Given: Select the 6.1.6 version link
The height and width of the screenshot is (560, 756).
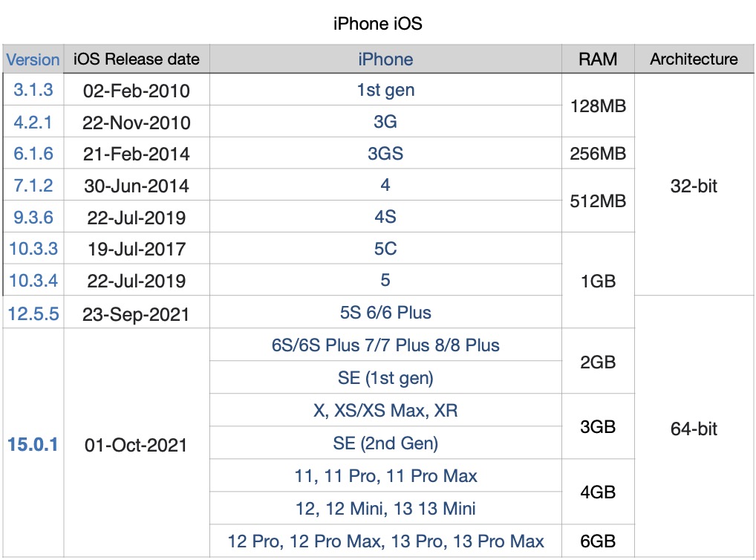Looking at the screenshot, I should [33, 154].
